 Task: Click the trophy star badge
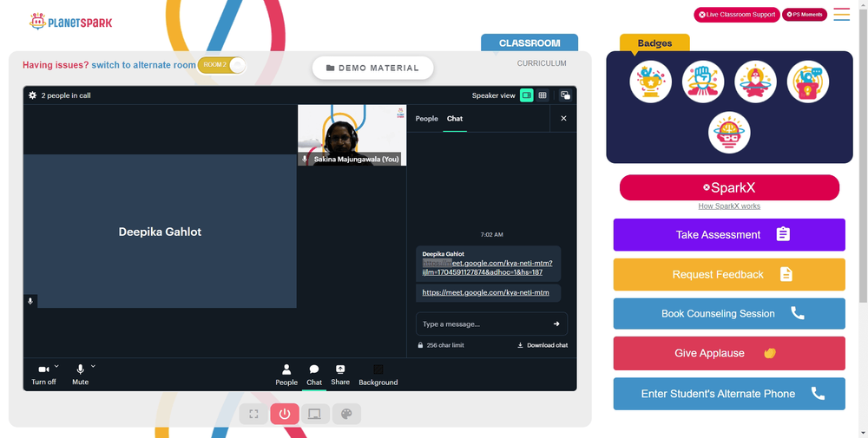point(650,82)
